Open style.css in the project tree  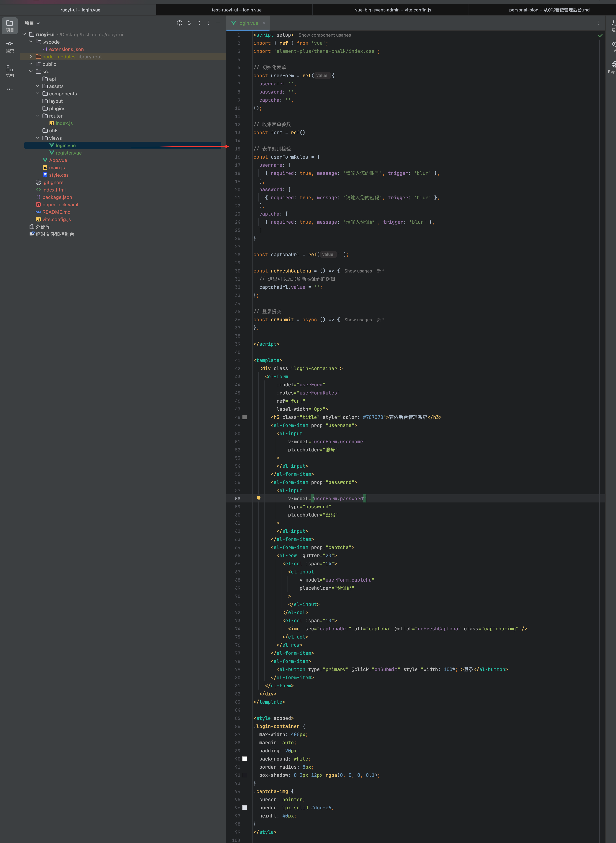[x=59, y=175]
